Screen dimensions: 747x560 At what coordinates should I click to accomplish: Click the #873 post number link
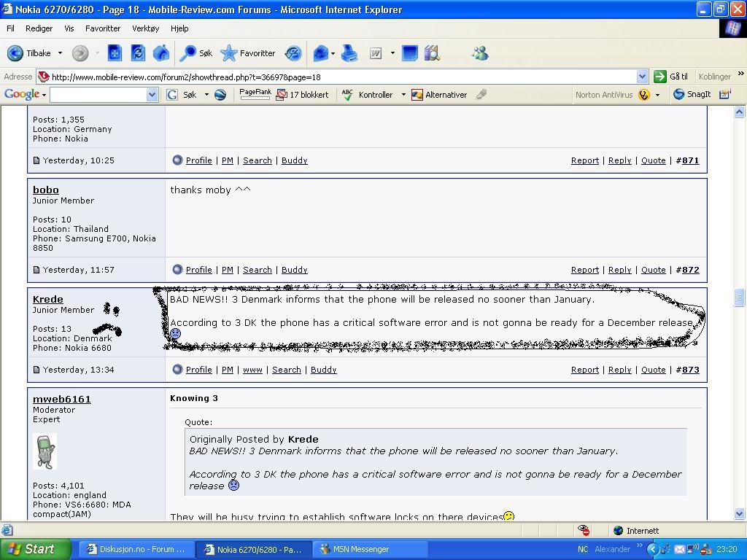point(687,370)
